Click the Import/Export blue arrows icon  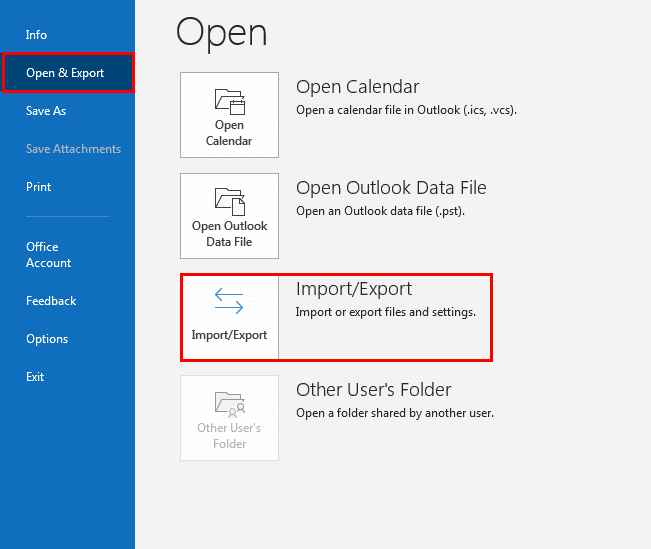229,301
